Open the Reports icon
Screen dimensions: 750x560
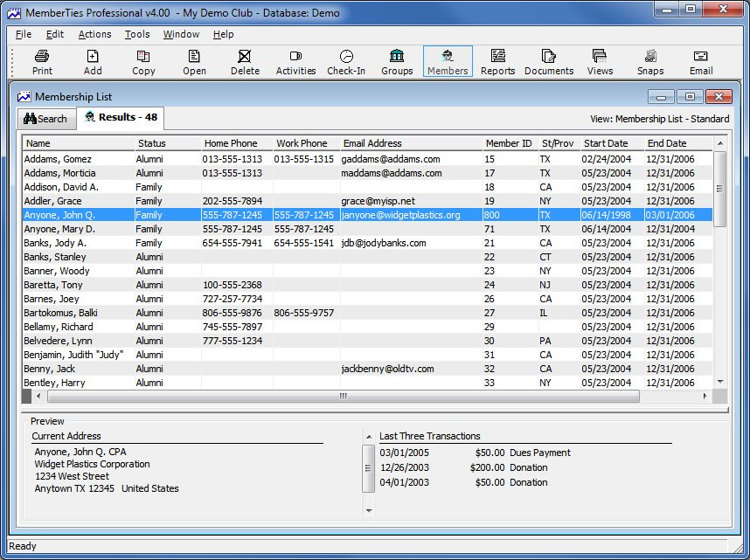coord(497,60)
